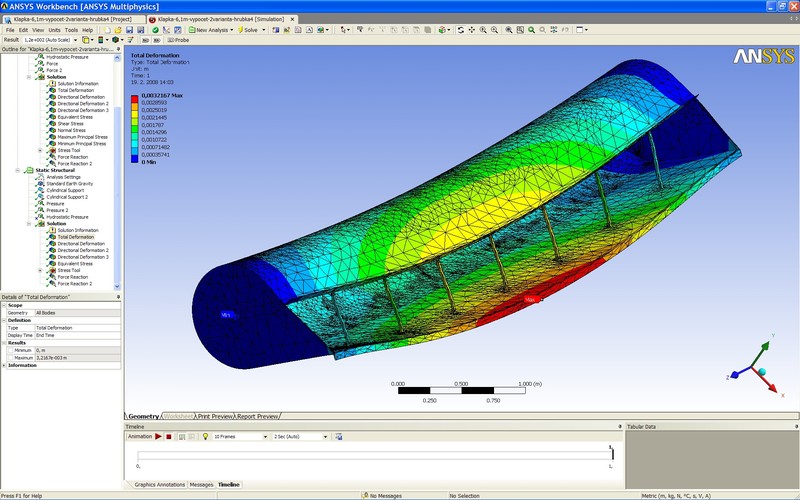Select Standard Earth Gravity tree item
The height and width of the screenshot is (500, 800).
click(x=69, y=184)
